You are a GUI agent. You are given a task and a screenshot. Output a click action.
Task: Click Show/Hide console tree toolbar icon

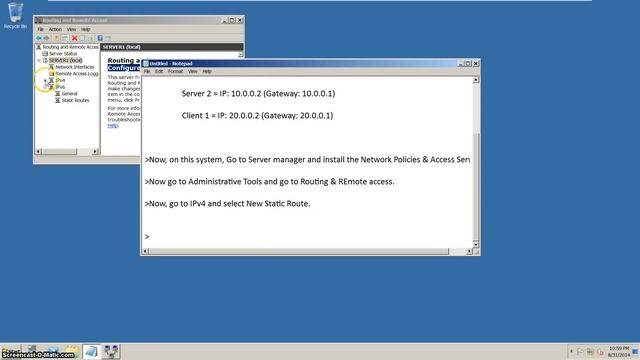pos(64,38)
